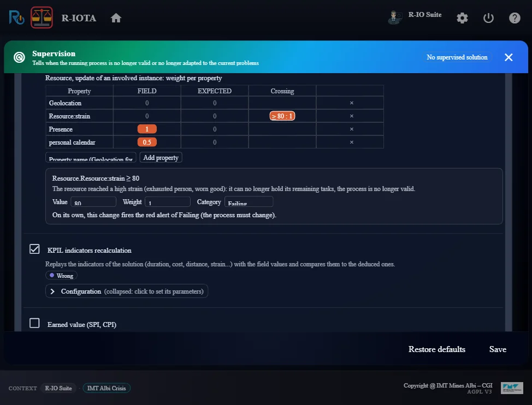
Task: Expand the KPIL Configuration section
Action: pyautogui.click(x=127, y=291)
